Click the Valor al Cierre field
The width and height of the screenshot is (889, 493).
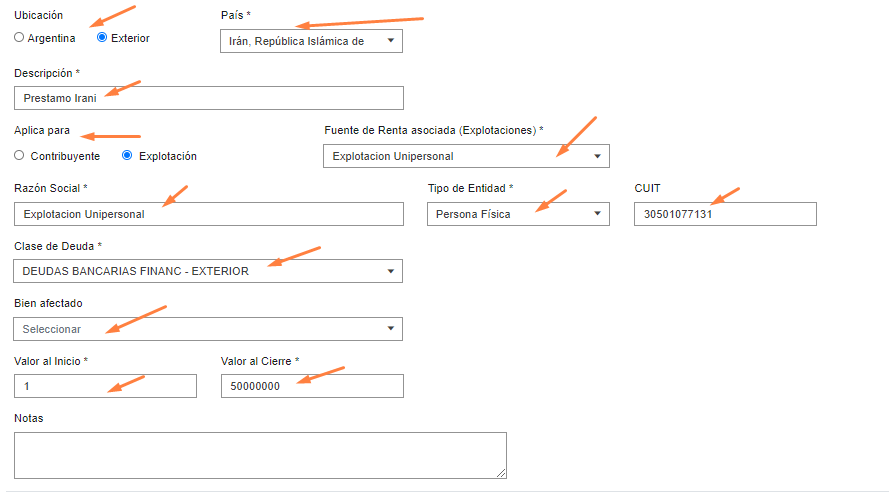pos(312,386)
